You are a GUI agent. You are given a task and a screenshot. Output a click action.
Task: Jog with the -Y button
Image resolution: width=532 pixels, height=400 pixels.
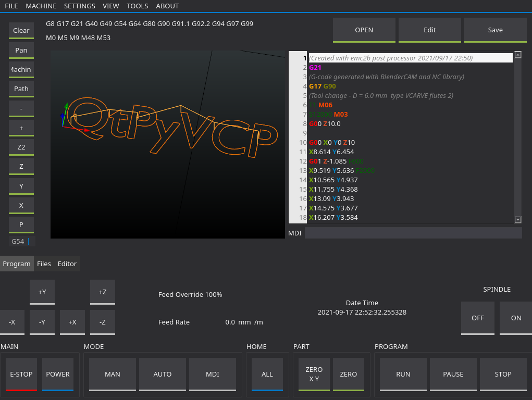[42, 322]
